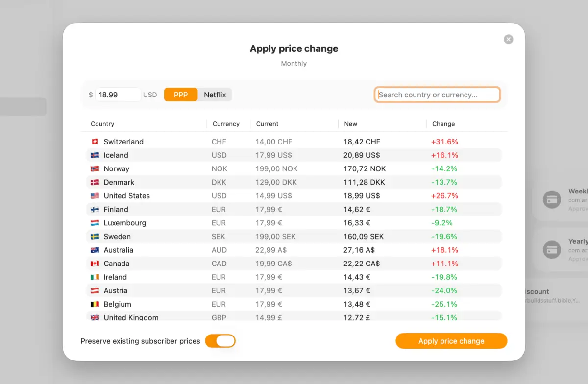The width and height of the screenshot is (588, 384).
Task: Click the Monthly subtitle text
Action: click(x=294, y=63)
